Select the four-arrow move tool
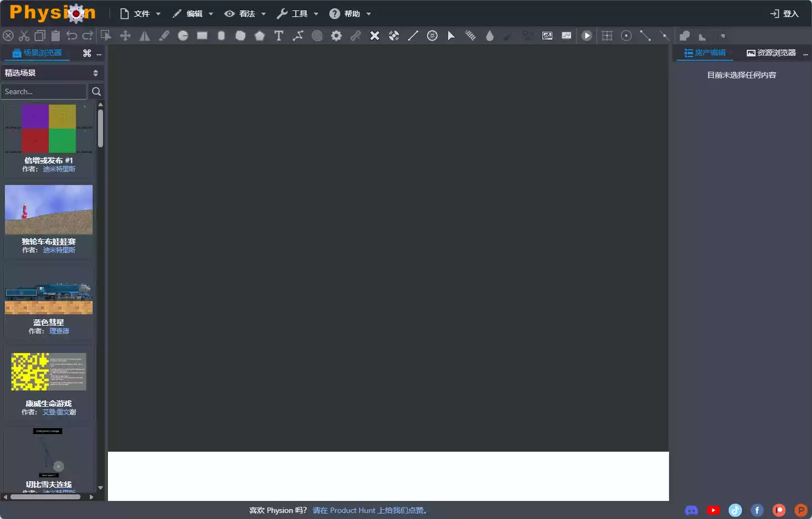The width and height of the screenshot is (812, 519). click(x=125, y=36)
